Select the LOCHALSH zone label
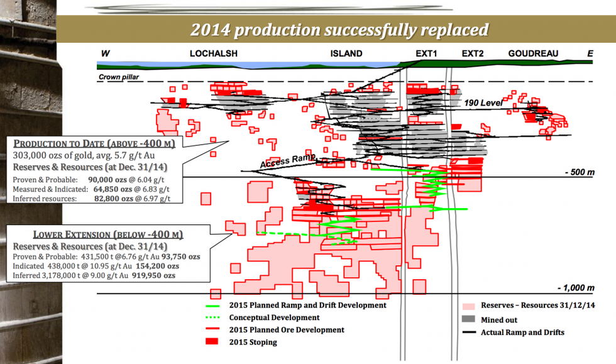The height and width of the screenshot is (364, 616). (x=214, y=54)
